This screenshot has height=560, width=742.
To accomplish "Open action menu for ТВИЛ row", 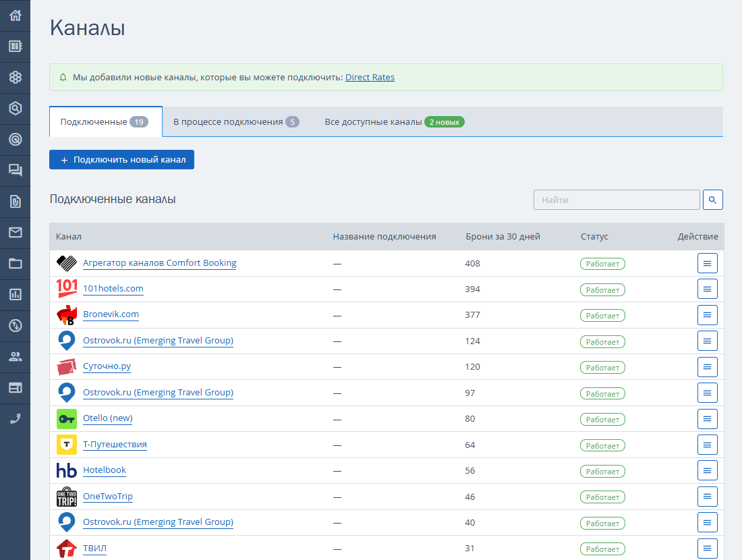I will 708,549.
